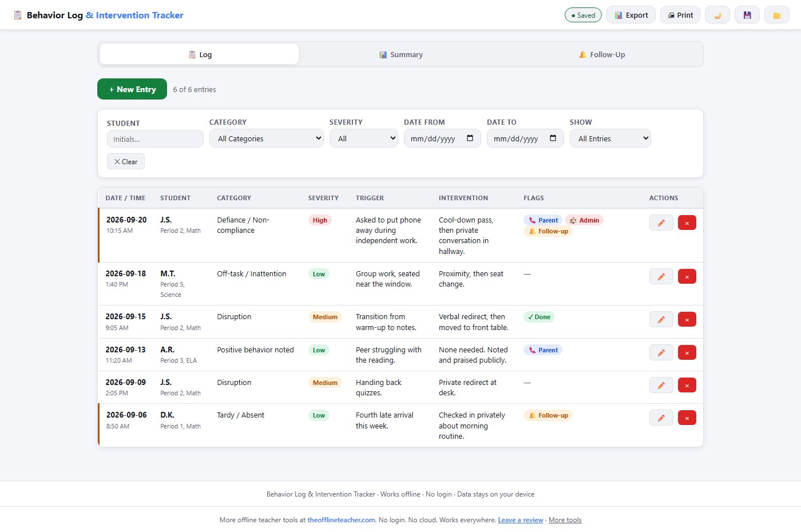Delete the 2026-09-15 Disruption entry

click(x=687, y=319)
